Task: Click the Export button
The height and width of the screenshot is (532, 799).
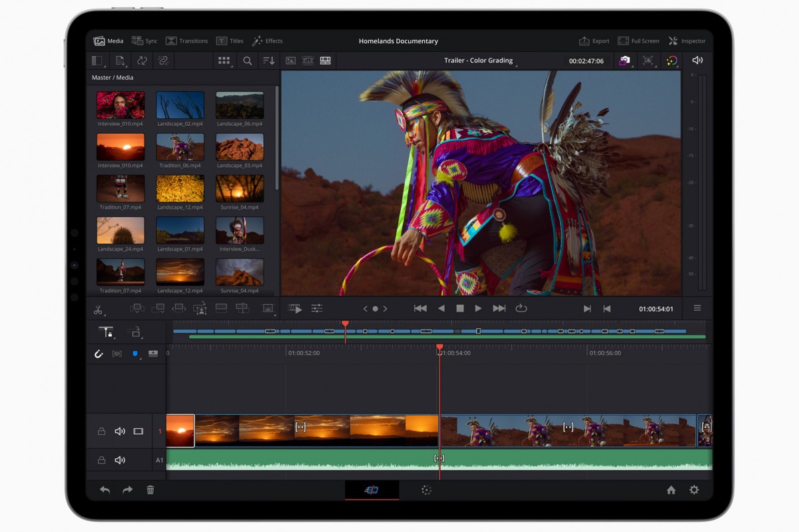Action: (x=593, y=41)
